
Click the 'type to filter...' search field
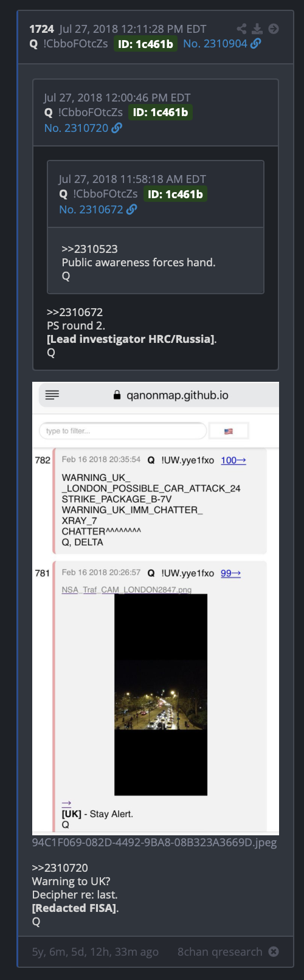click(123, 431)
